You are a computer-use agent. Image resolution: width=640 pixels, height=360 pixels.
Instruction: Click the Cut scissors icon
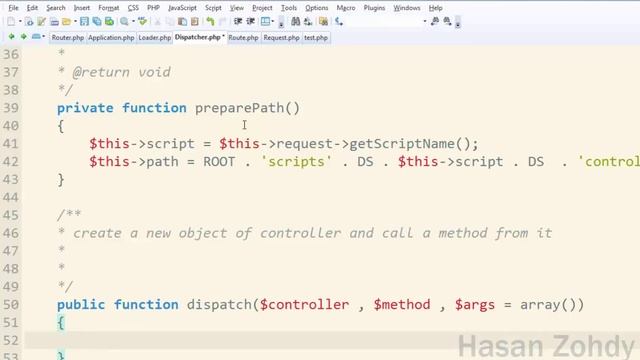157,22
